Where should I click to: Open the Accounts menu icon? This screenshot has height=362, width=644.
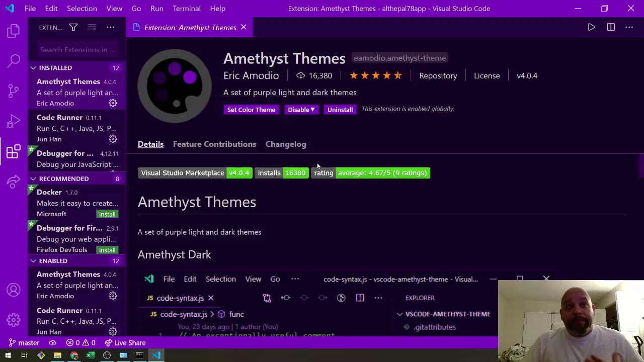coord(14,290)
